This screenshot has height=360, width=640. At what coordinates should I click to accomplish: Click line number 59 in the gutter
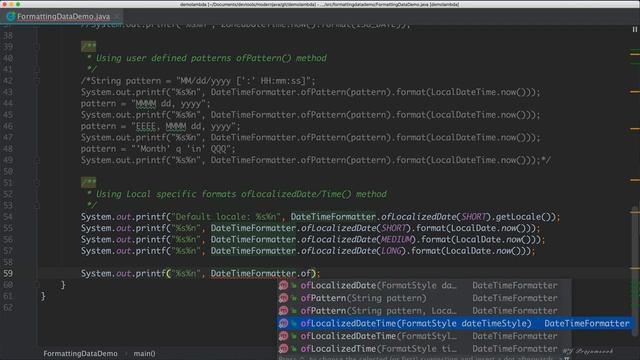(x=8, y=273)
